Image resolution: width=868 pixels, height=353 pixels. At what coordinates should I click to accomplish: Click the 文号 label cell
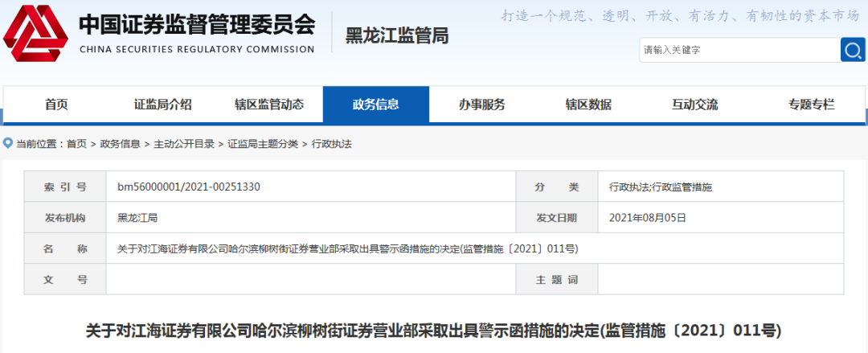tap(65, 279)
